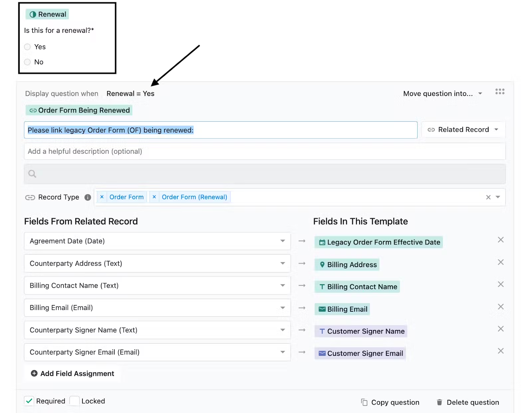Enable the Locked checkbox

(74, 401)
